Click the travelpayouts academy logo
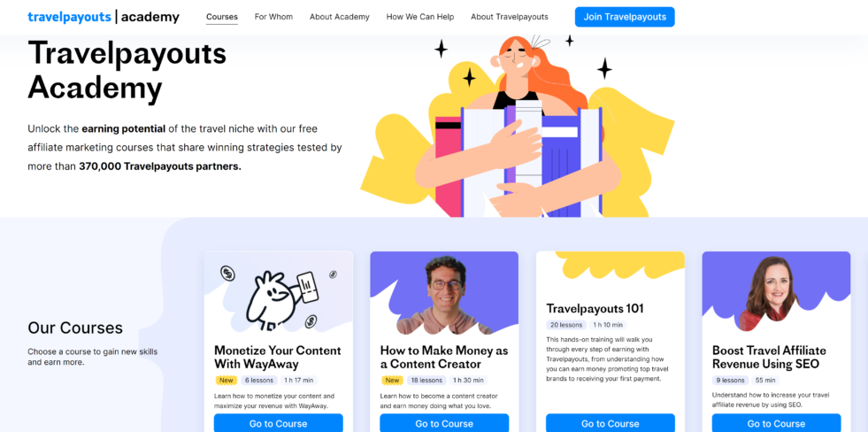This screenshot has width=868, height=432. click(104, 17)
